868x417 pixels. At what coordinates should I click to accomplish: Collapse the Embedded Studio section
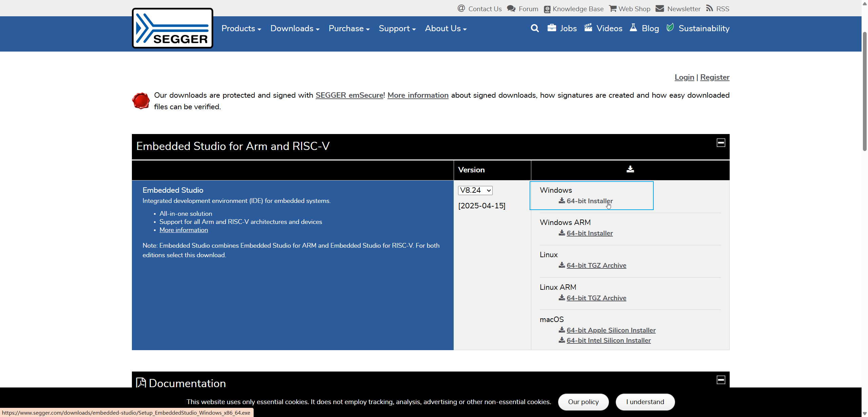click(x=721, y=143)
